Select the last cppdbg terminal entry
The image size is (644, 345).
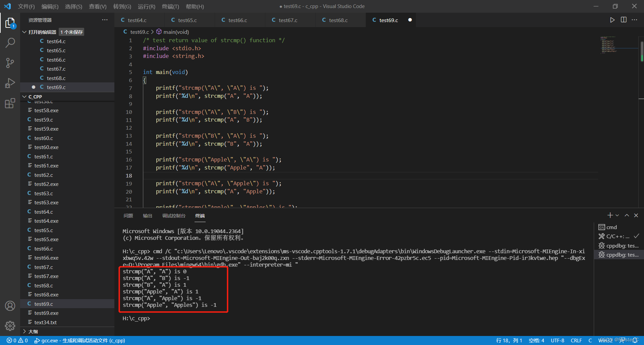pyautogui.click(x=619, y=255)
